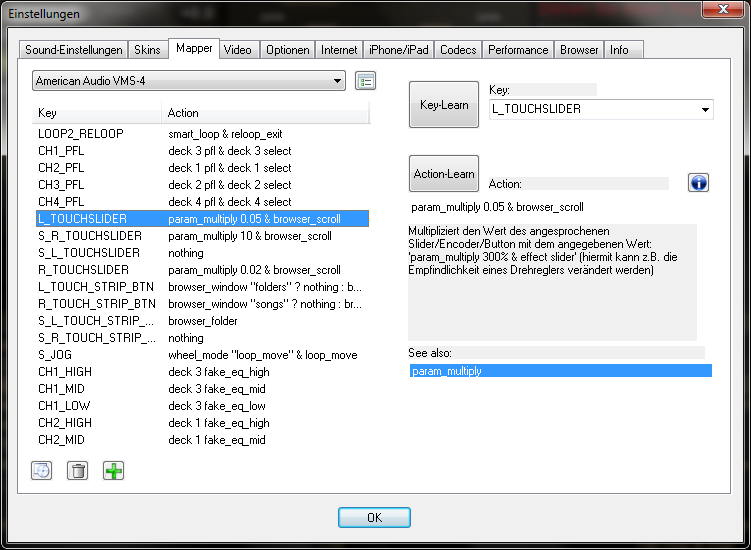The height and width of the screenshot is (550, 751).
Task: Select the Mapper tab
Action: point(194,48)
